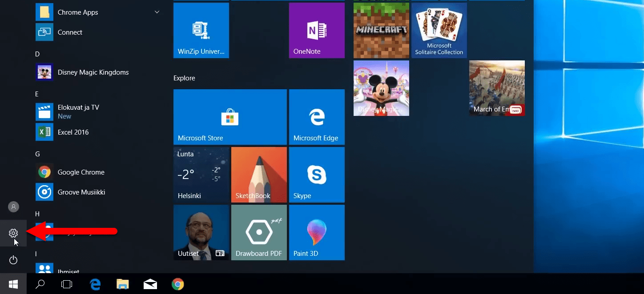Image resolution: width=644 pixels, height=294 pixels.
Task: Click the letter G group header
Action: click(x=37, y=154)
